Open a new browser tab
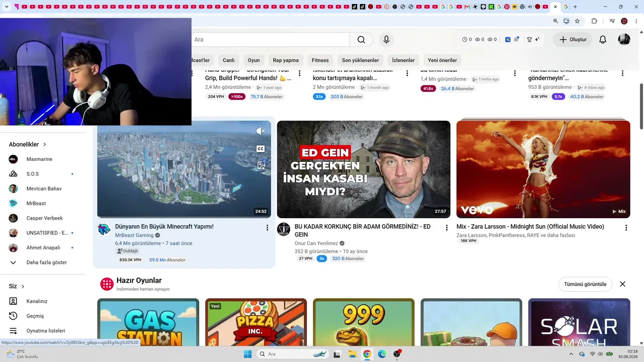This screenshot has height=362, width=644. click(x=575, y=7)
